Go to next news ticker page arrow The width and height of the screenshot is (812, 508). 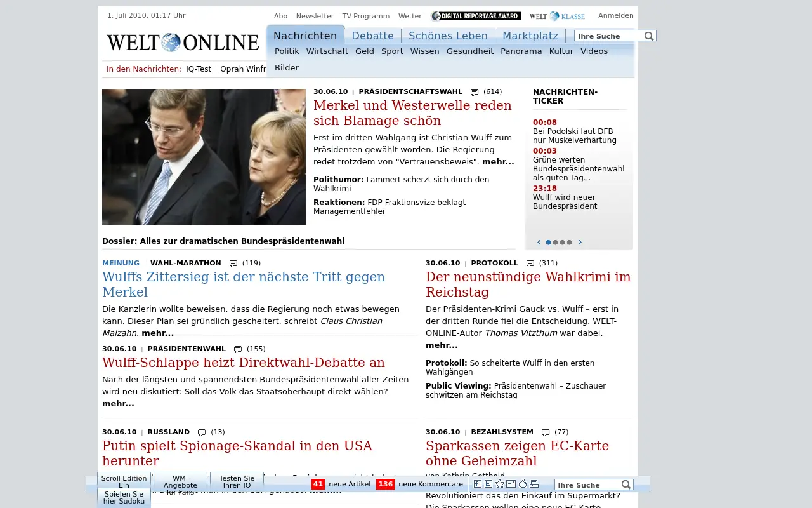[x=580, y=242]
